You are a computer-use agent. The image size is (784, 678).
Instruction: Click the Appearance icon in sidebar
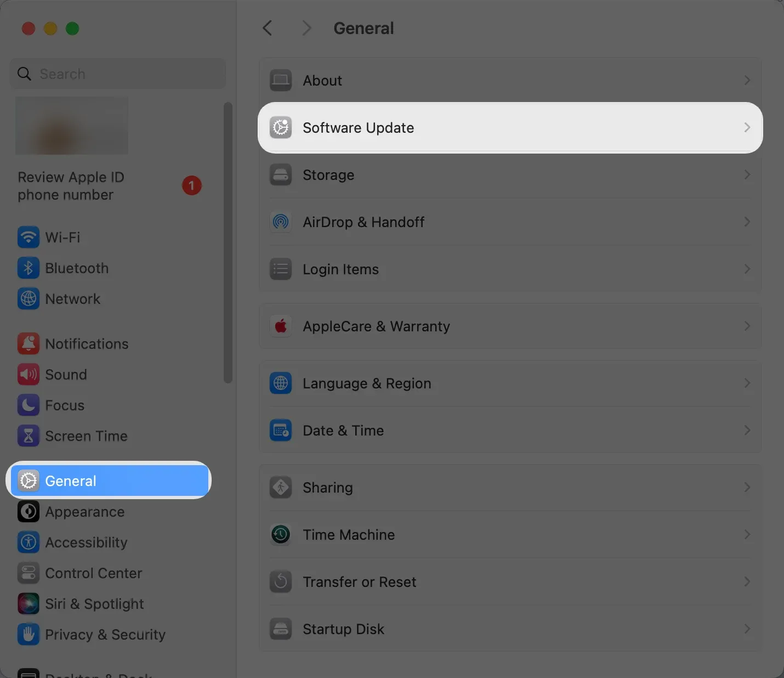click(29, 512)
